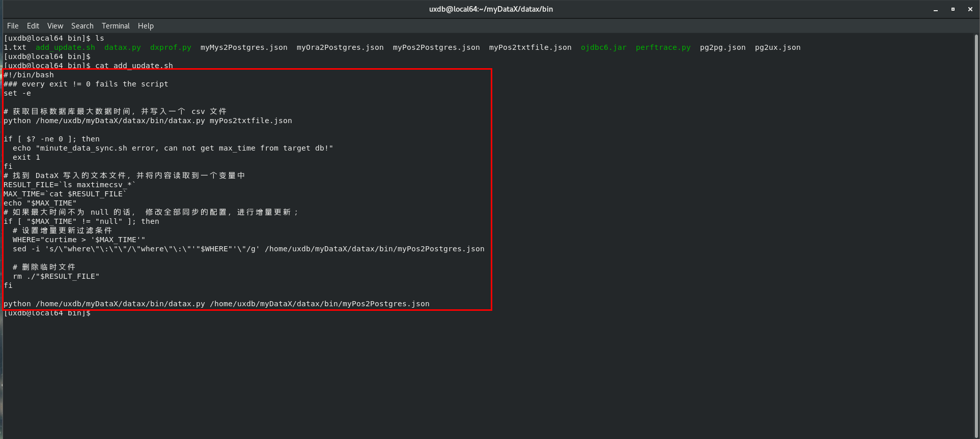Viewport: 980px width, 439px height.
Task: Click the file name ojdbc6.jar
Action: 604,47
